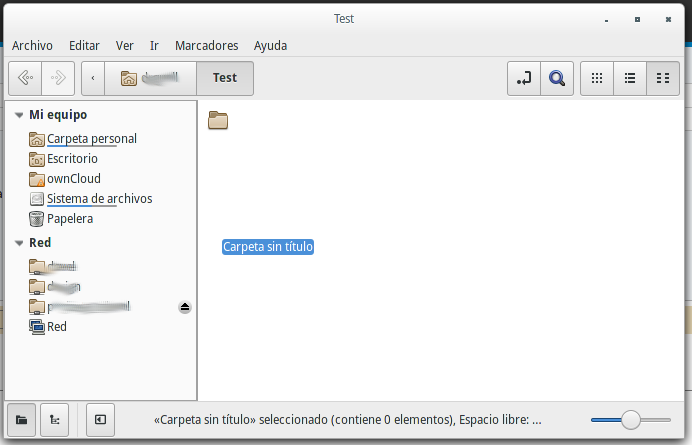Click the zoom slider handle
Screen dimensions: 692x445
coord(630,420)
